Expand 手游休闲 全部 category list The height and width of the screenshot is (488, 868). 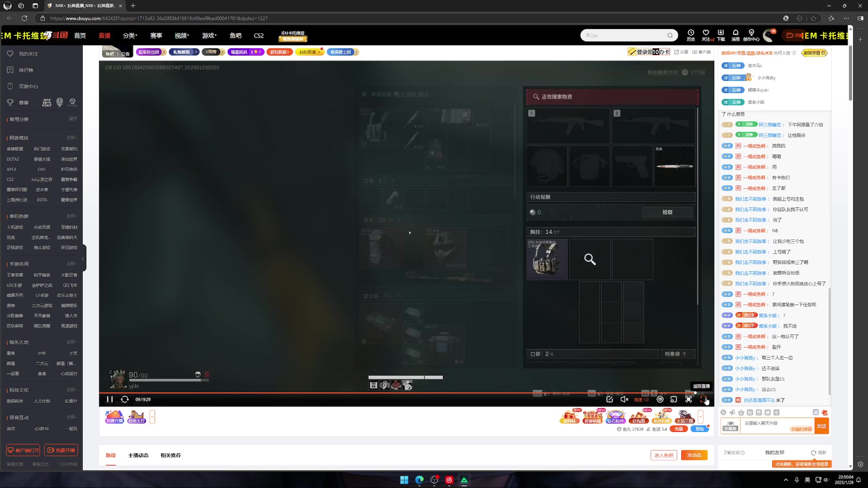pos(72,264)
